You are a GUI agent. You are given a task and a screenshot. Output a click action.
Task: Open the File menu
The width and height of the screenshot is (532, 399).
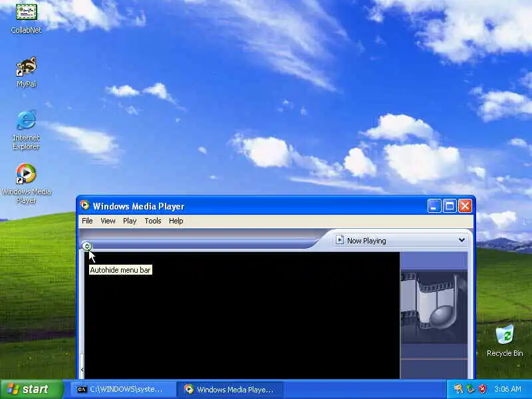click(87, 221)
